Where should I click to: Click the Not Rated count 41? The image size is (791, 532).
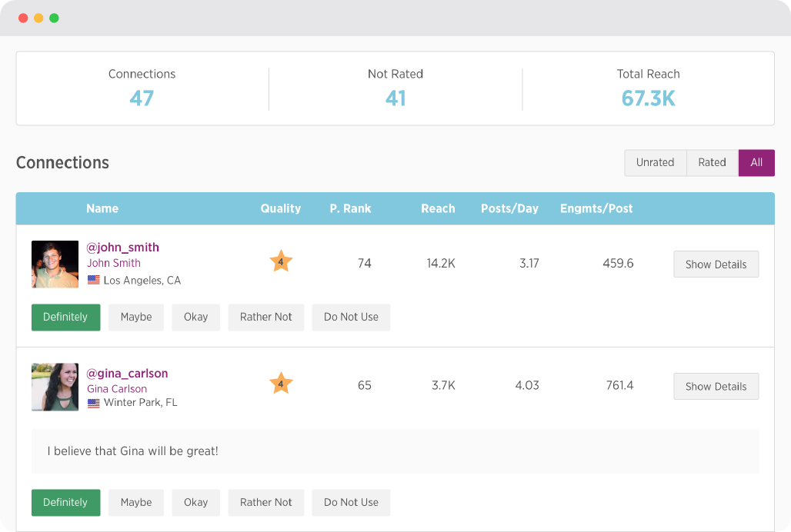(395, 98)
